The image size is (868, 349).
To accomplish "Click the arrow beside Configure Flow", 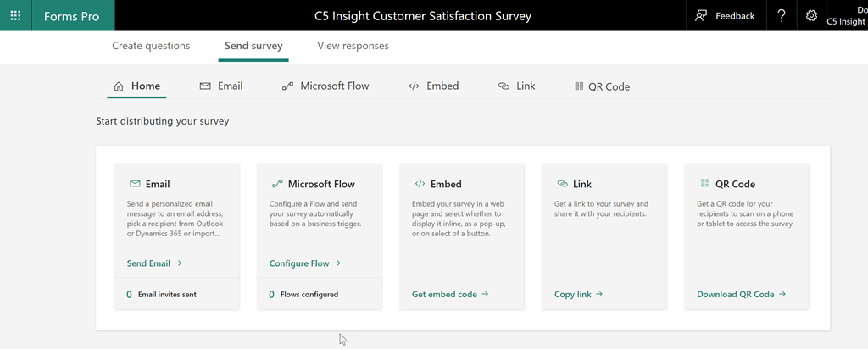I will tap(337, 263).
